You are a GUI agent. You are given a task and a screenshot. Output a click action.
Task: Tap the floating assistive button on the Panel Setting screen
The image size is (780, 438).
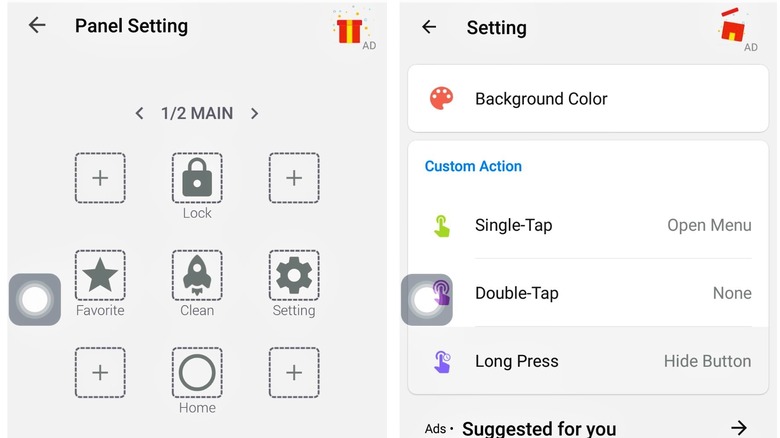click(x=35, y=299)
